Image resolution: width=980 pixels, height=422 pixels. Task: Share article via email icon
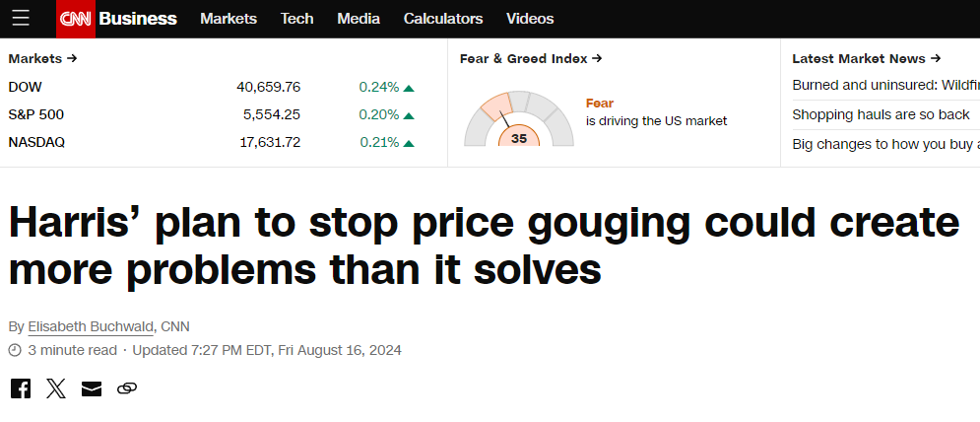92,387
